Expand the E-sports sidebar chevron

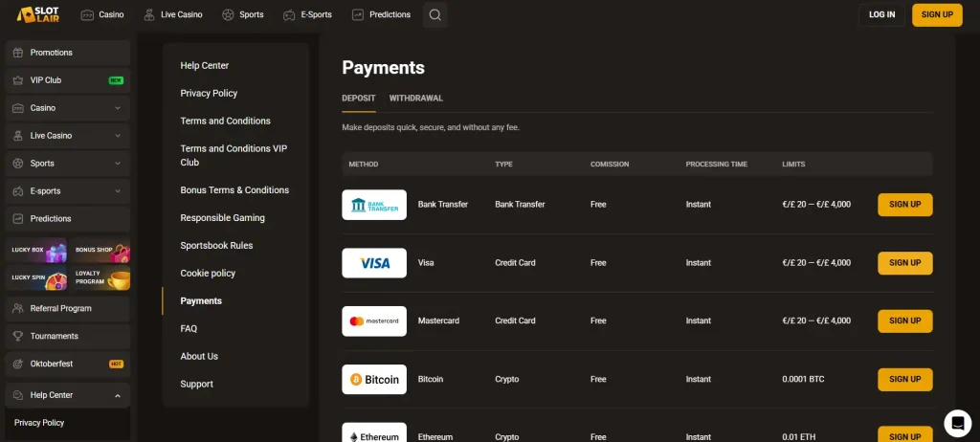click(118, 190)
